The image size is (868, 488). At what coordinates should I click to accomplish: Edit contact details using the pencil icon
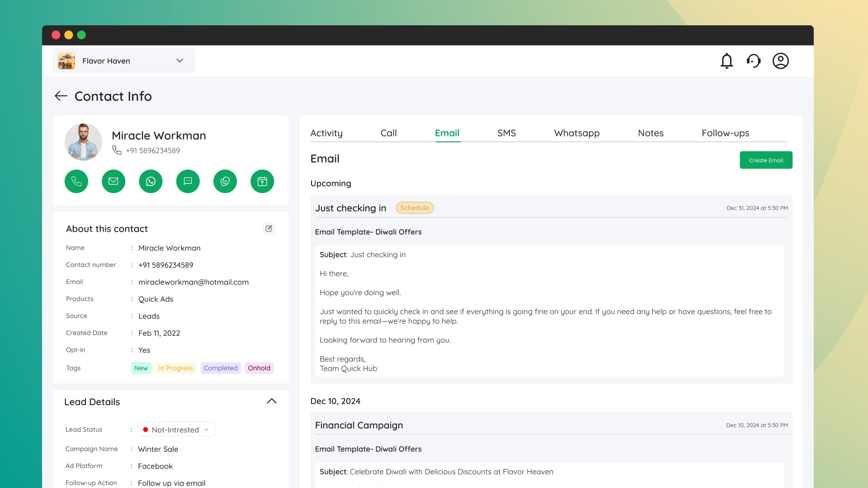(269, 229)
